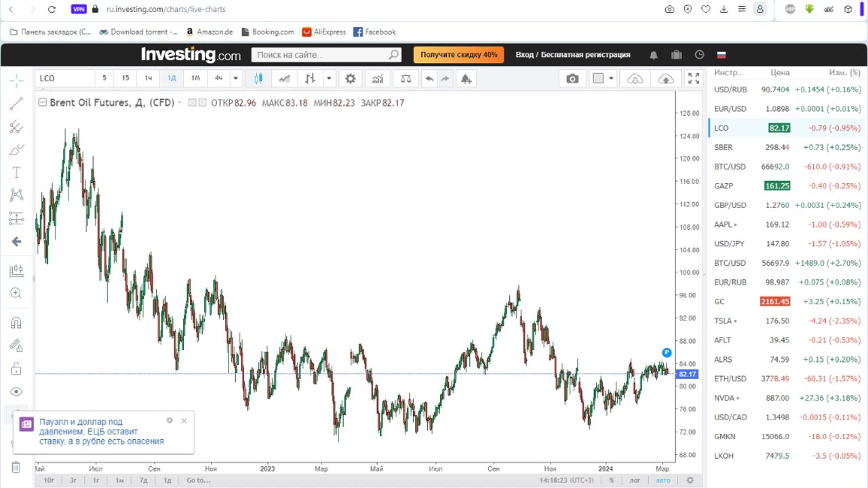Screen dimensions: 868x488
Task: Open the portfolio briefcase icon
Action: (x=676, y=55)
